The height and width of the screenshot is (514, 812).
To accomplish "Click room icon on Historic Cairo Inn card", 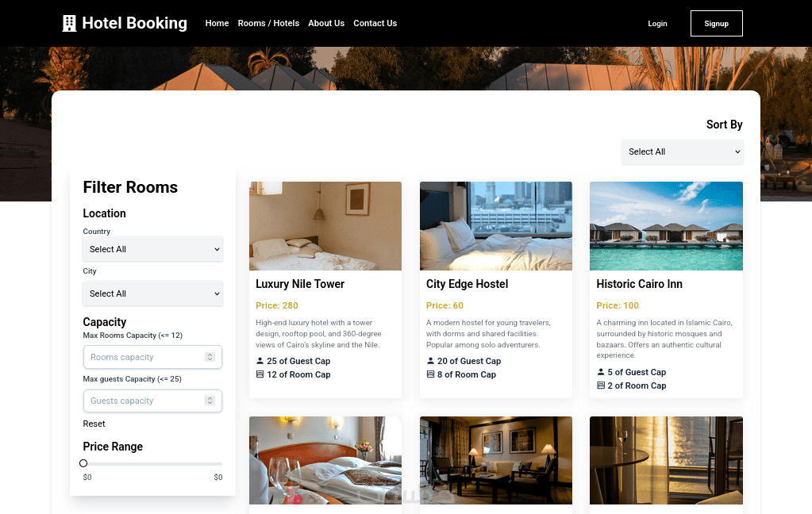I will point(601,385).
